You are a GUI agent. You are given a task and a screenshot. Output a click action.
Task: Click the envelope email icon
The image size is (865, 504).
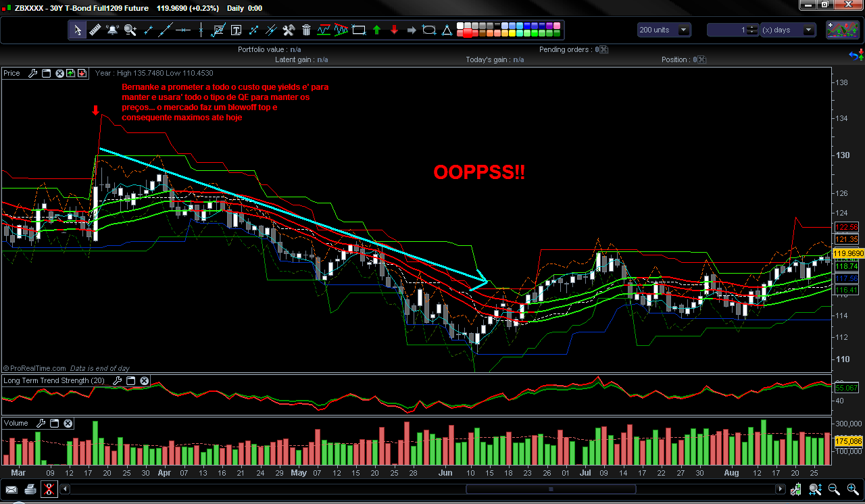(11, 489)
